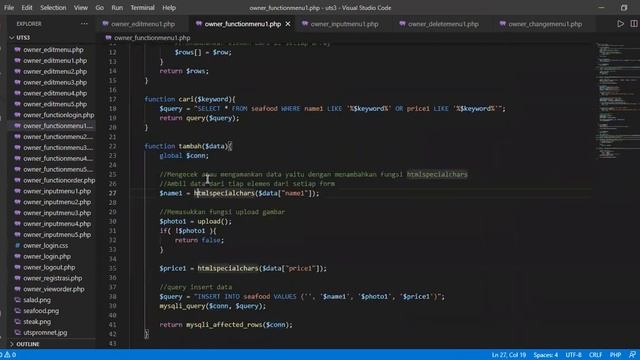Image resolution: width=640 pixels, height=360 pixels.
Task: Click the PHP icon beside owner_viewordér.php
Action: [x=18, y=289]
